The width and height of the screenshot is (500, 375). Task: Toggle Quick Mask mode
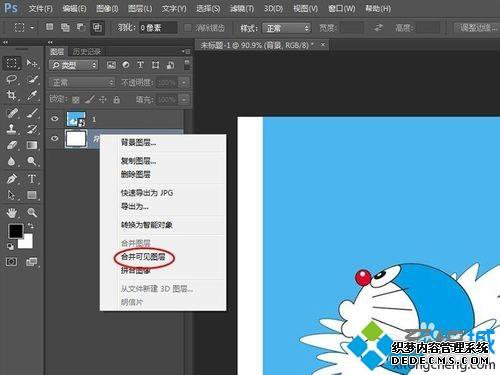(x=11, y=262)
